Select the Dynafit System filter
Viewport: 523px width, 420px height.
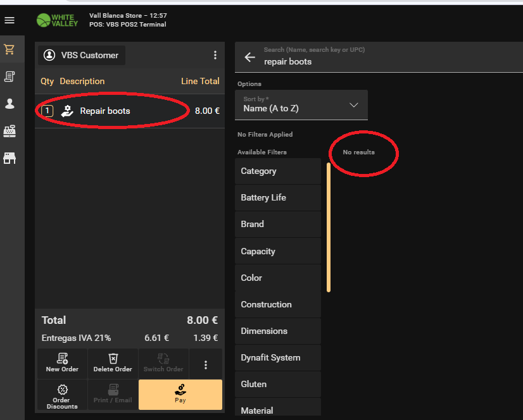pyautogui.click(x=277, y=357)
